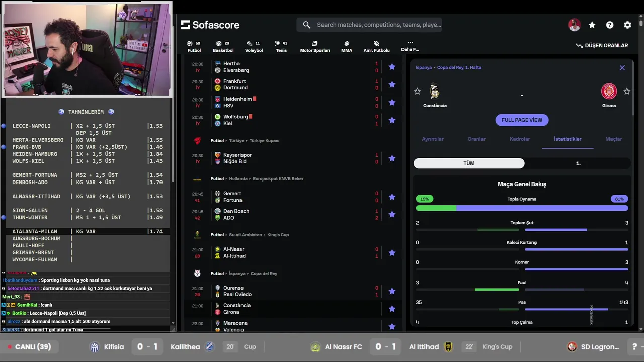Click the KNVB Beker league icon
The width and height of the screenshot is (644, 362).
(197, 179)
